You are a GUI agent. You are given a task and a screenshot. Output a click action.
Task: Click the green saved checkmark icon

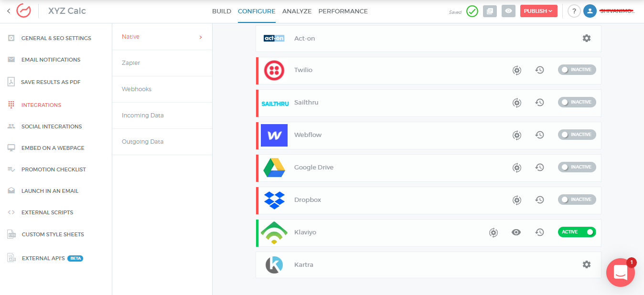pyautogui.click(x=472, y=11)
